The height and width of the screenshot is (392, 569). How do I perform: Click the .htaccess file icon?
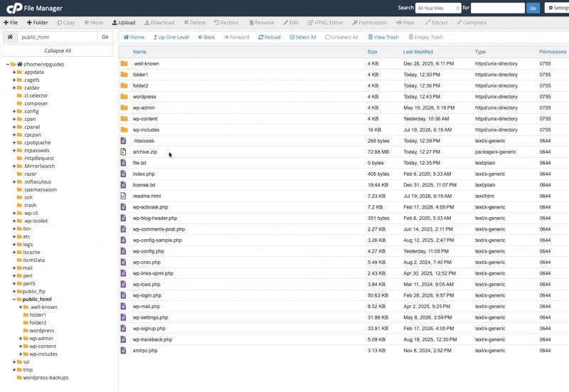(123, 141)
